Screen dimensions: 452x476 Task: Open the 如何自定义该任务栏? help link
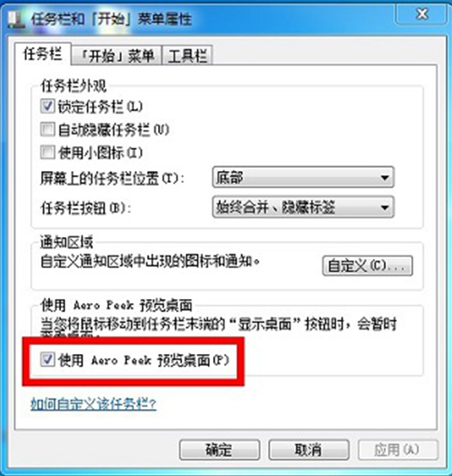pos(94,404)
